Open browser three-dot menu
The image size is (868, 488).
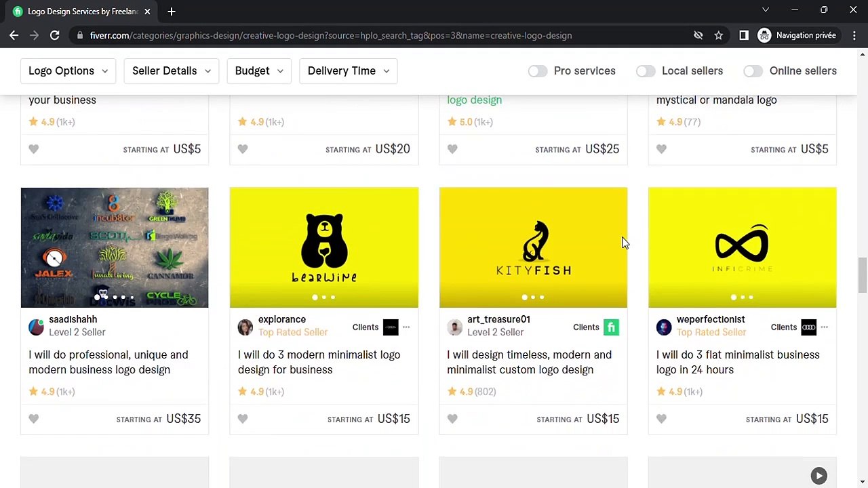click(x=854, y=35)
